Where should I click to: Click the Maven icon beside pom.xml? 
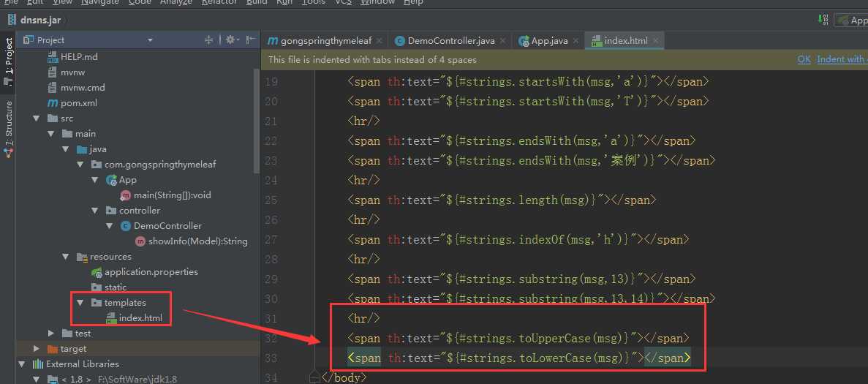click(x=53, y=103)
